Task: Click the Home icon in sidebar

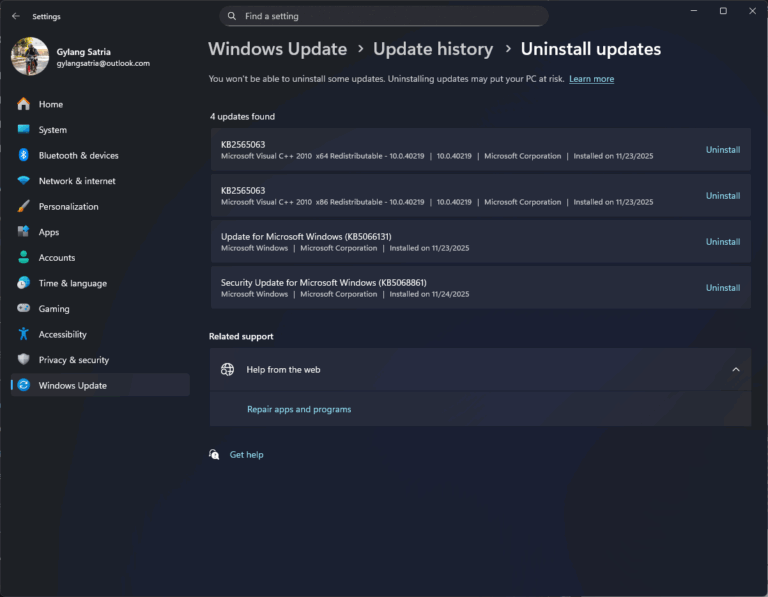Action: pyautogui.click(x=23, y=104)
